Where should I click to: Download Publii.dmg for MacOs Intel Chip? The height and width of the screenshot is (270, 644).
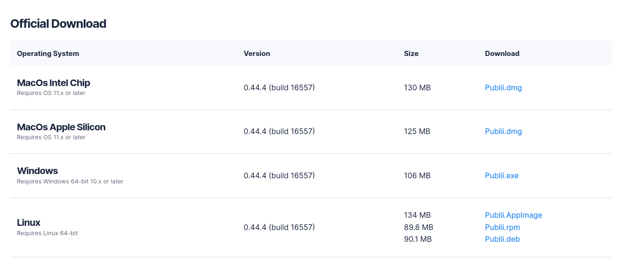pyautogui.click(x=503, y=87)
